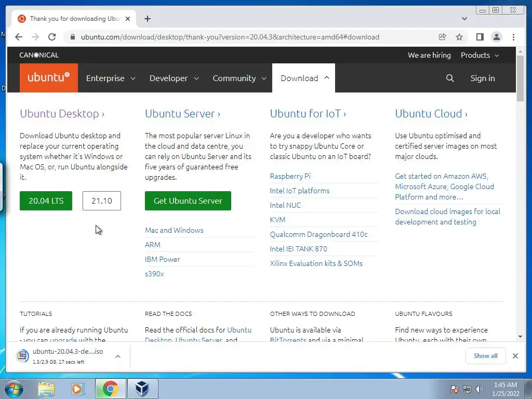Click the browser forward arrow
The image size is (532, 399).
[x=35, y=37]
